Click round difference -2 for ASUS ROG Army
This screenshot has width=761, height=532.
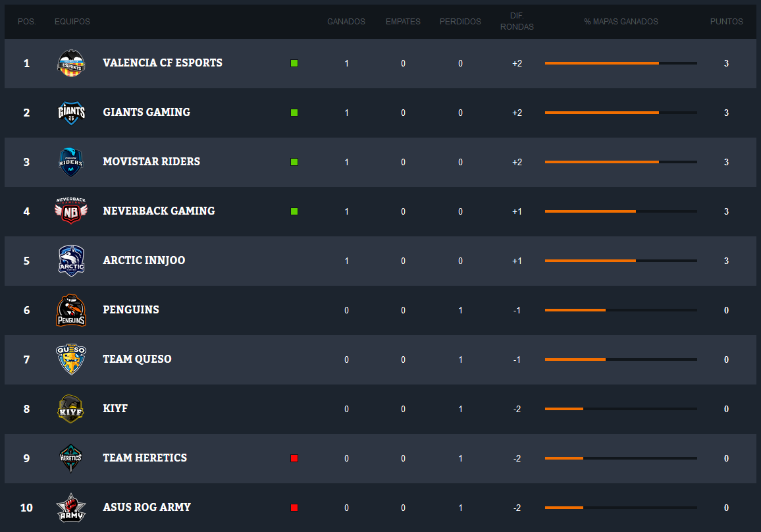click(x=517, y=508)
